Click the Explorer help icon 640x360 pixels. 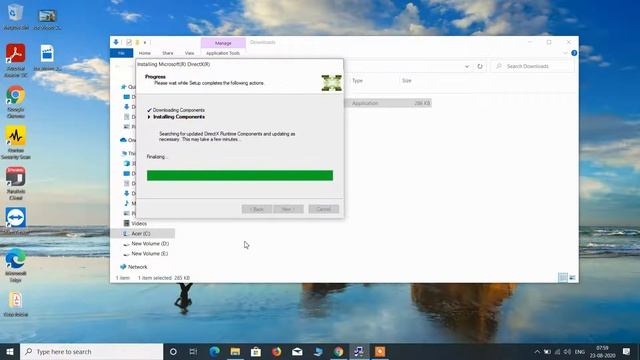[x=574, y=53]
